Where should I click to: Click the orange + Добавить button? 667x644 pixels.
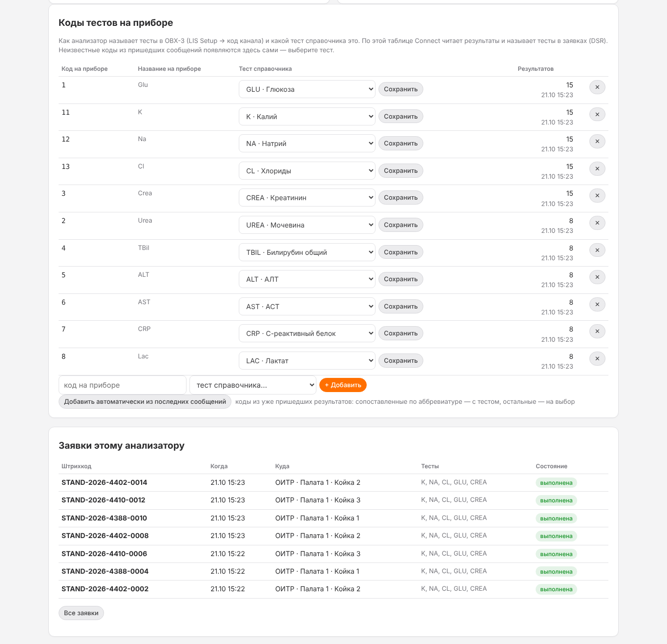pyautogui.click(x=343, y=385)
